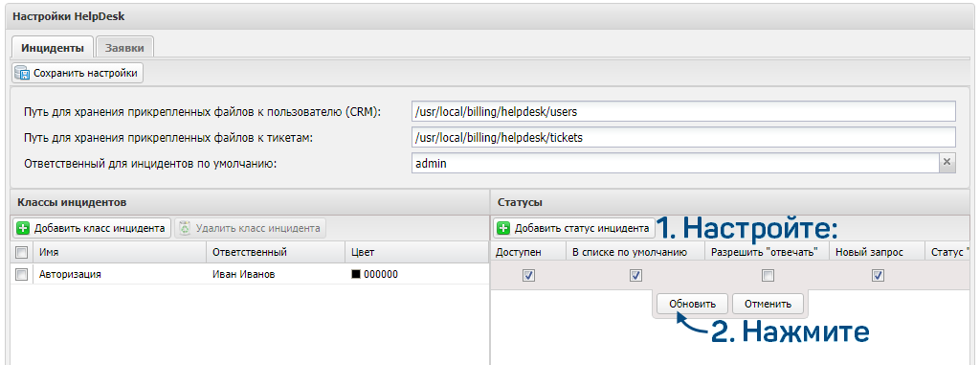Viewport: 980px width, 365px height.
Task: Click the green plus icon for incident class
Action: pyautogui.click(x=23, y=228)
